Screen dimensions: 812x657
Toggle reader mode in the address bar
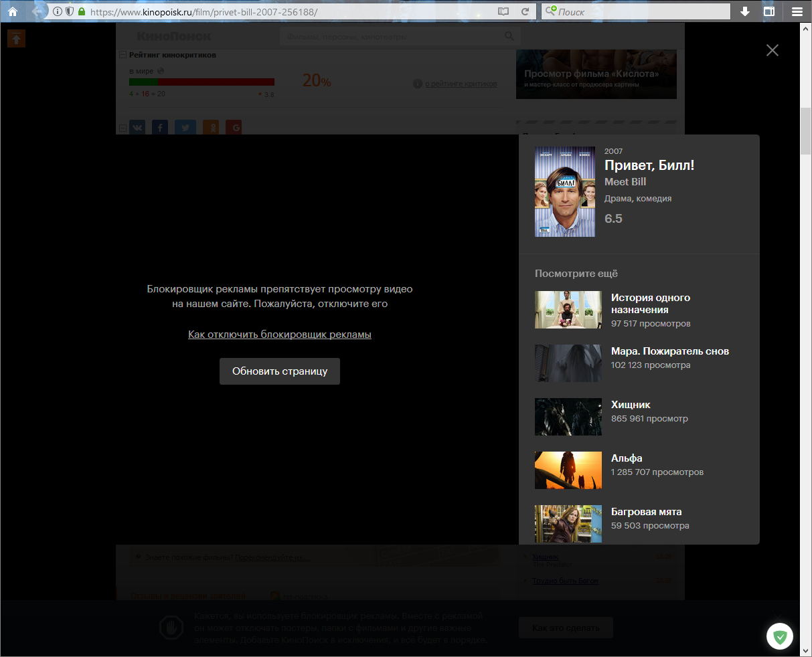(503, 11)
